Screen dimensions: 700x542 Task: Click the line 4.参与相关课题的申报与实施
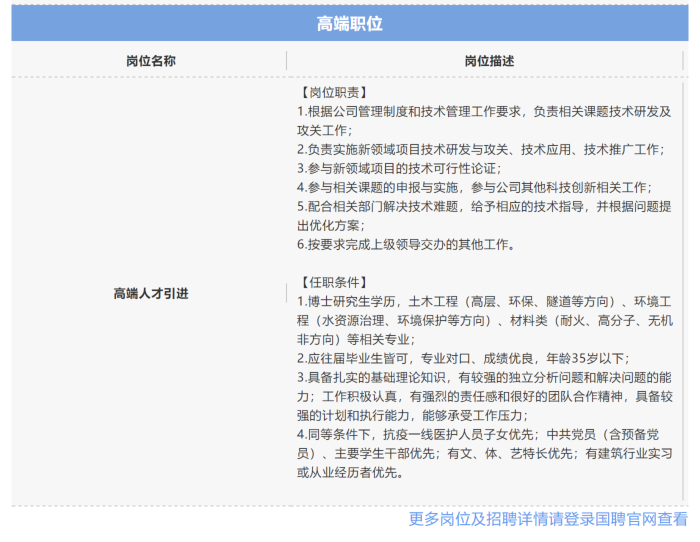point(474,188)
